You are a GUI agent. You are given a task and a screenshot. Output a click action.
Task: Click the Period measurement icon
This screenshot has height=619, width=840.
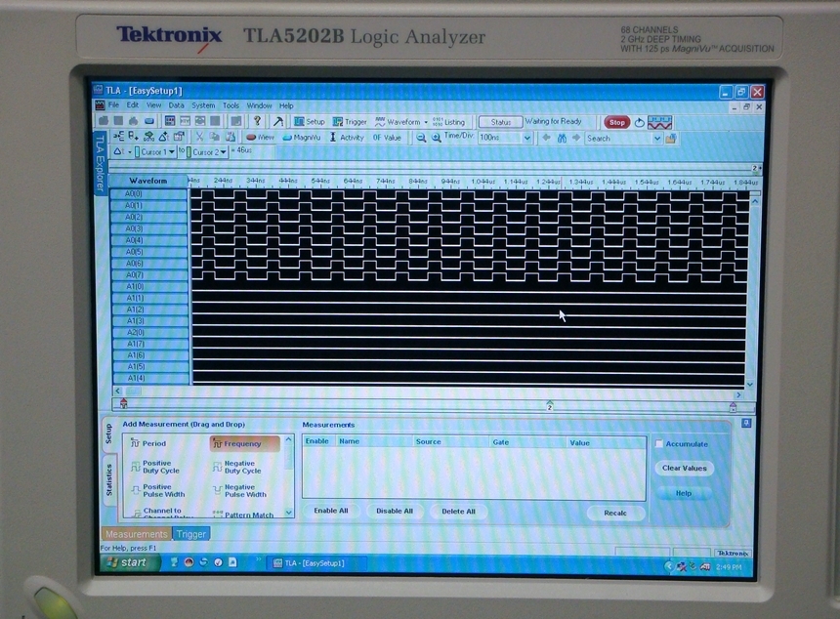coord(135,443)
